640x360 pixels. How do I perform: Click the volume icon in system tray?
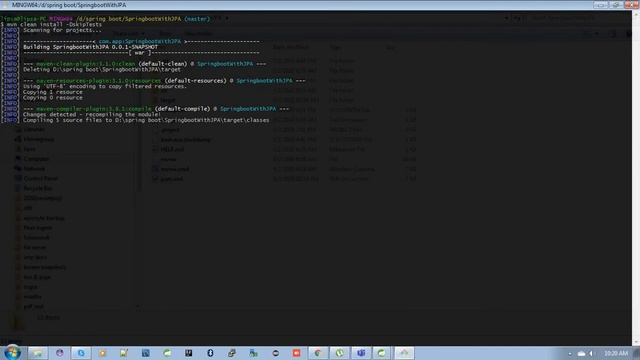[591, 353]
